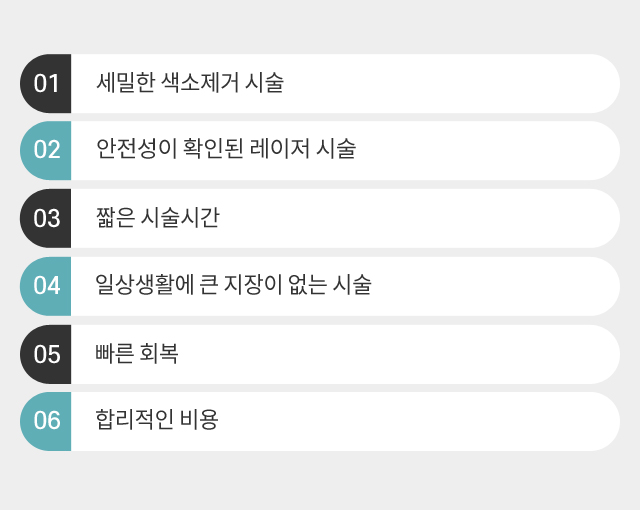Select the dark 03 number badge
The image size is (640, 511).
point(46,218)
